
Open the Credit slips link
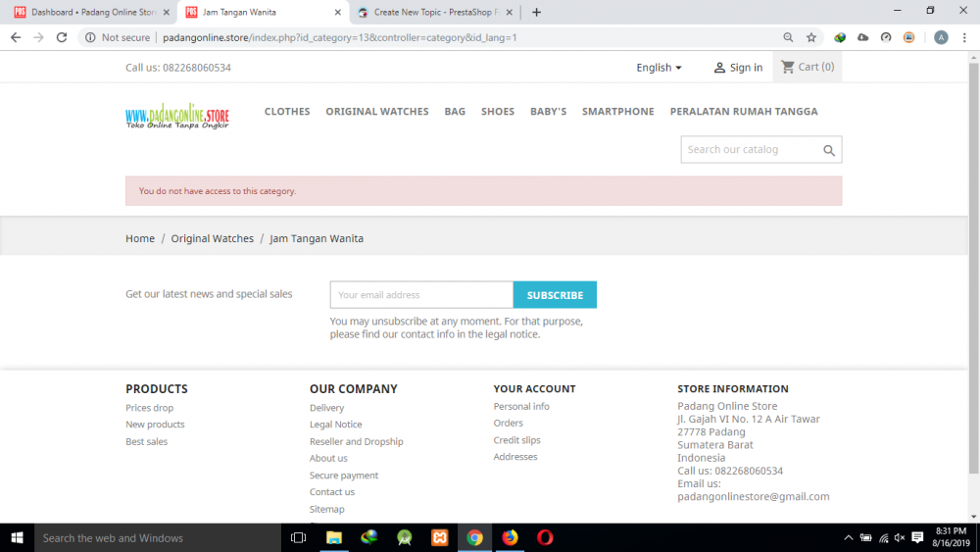516,440
